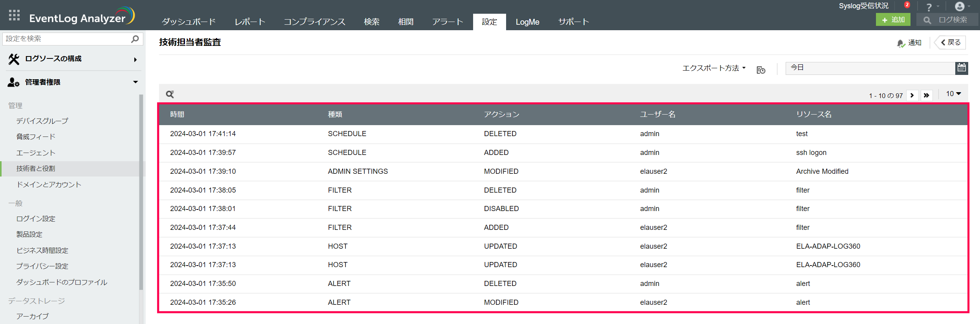This screenshot has height=324, width=980.
Task: Switch to the コンプライアンス tab
Action: 314,22
